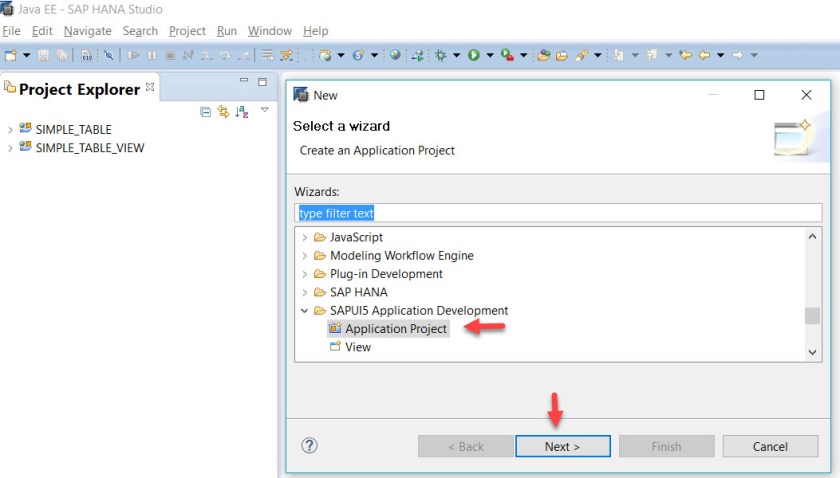Close the Project Explorer view tab
The width and height of the screenshot is (840, 478).
(151, 87)
